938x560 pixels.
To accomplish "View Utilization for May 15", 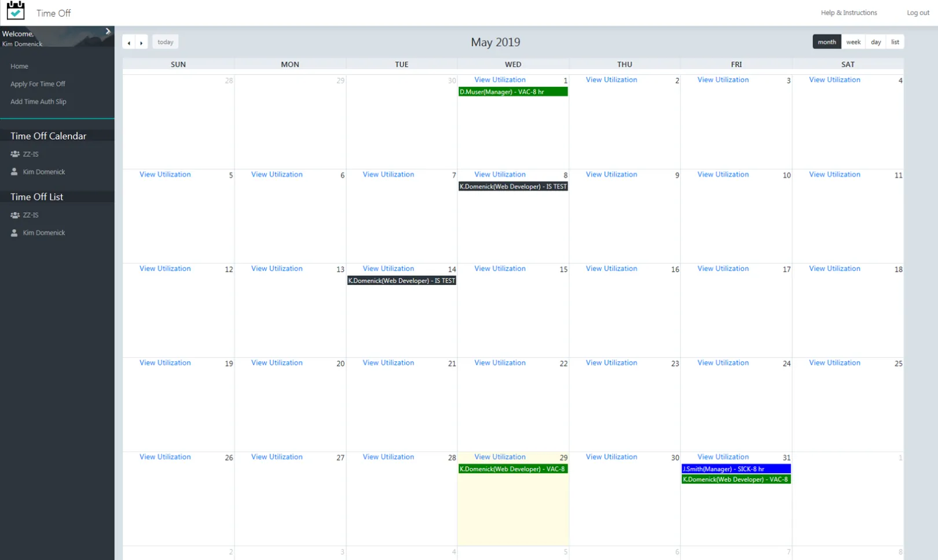I will pos(500,269).
